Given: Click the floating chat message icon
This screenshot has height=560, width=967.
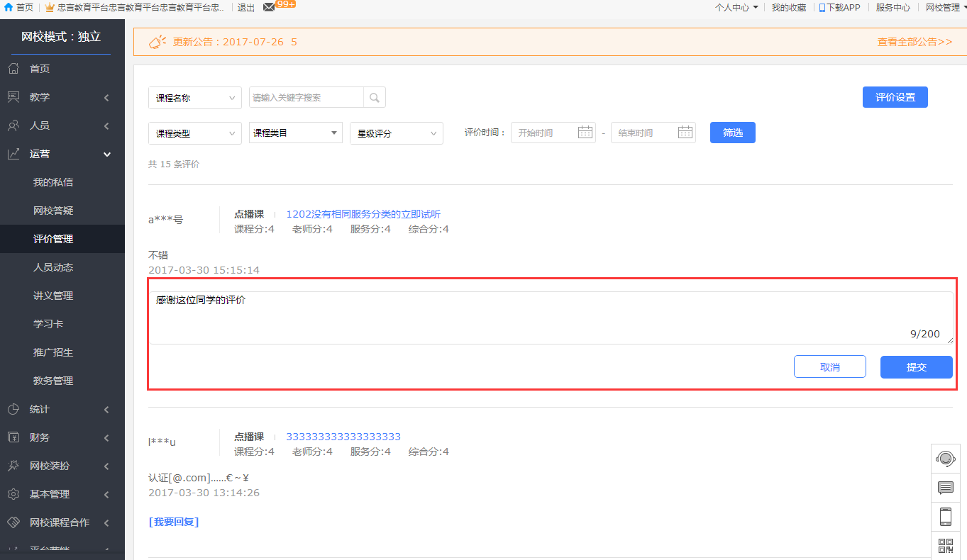Looking at the screenshot, I should click(x=945, y=488).
